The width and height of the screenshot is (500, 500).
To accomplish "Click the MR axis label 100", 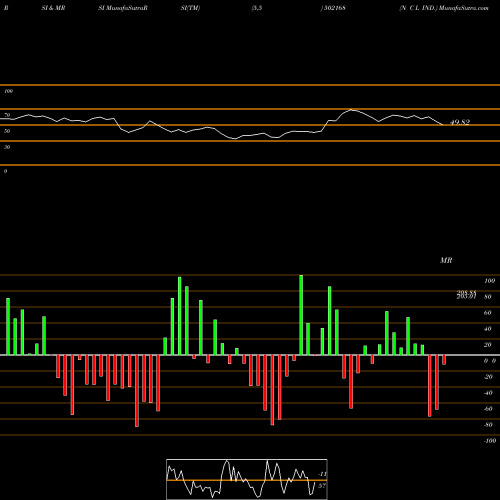I will pyautogui.click(x=489, y=281).
